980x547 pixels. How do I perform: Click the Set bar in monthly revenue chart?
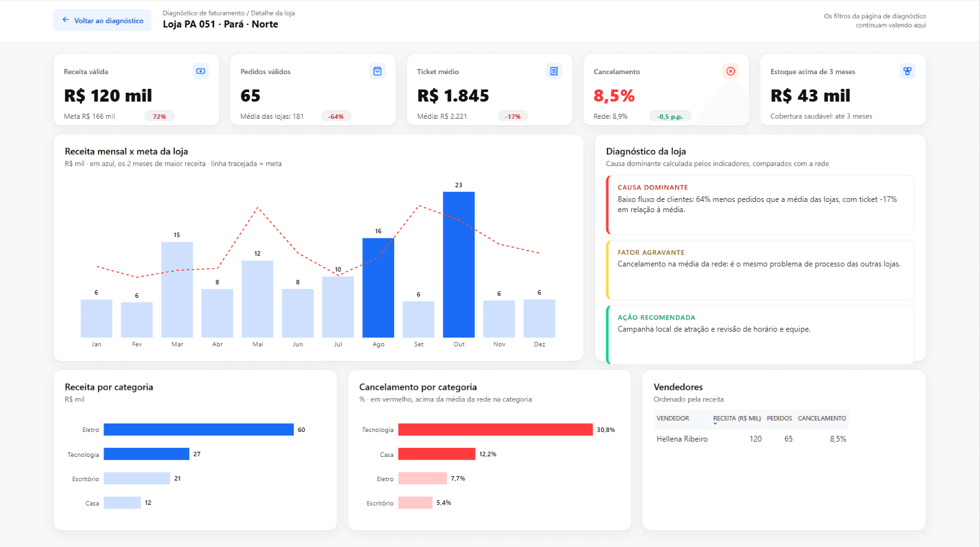[418, 320]
